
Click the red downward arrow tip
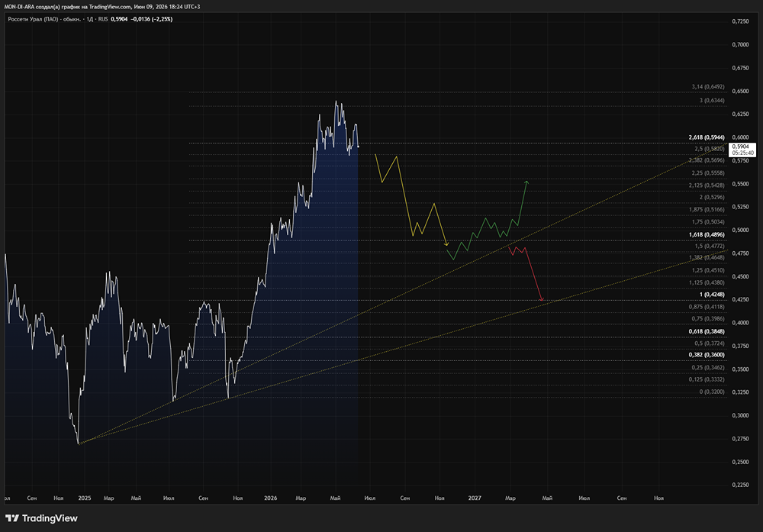coord(541,299)
